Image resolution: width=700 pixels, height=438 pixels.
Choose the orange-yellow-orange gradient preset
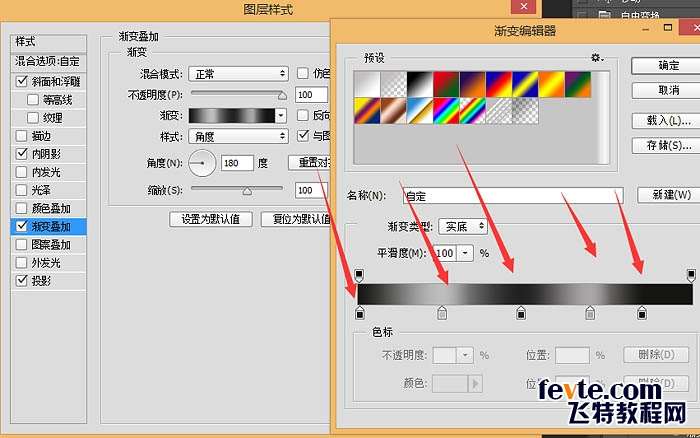(551, 84)
